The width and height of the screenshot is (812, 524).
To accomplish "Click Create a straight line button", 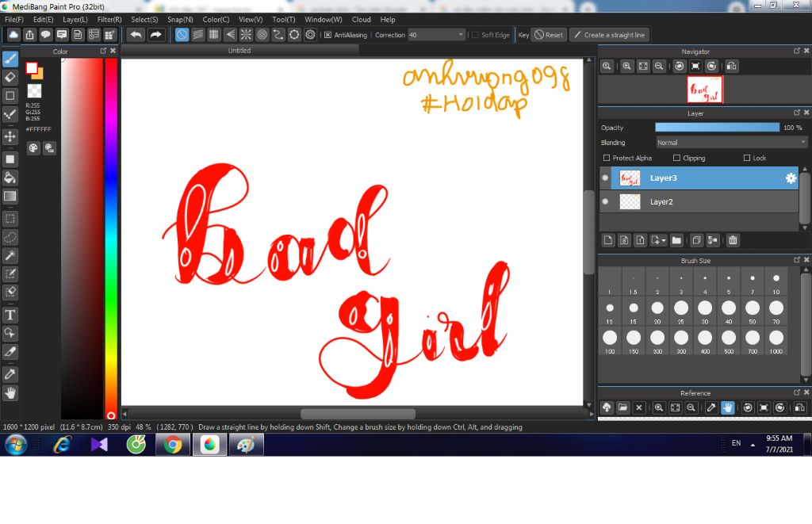I will 610,35.
